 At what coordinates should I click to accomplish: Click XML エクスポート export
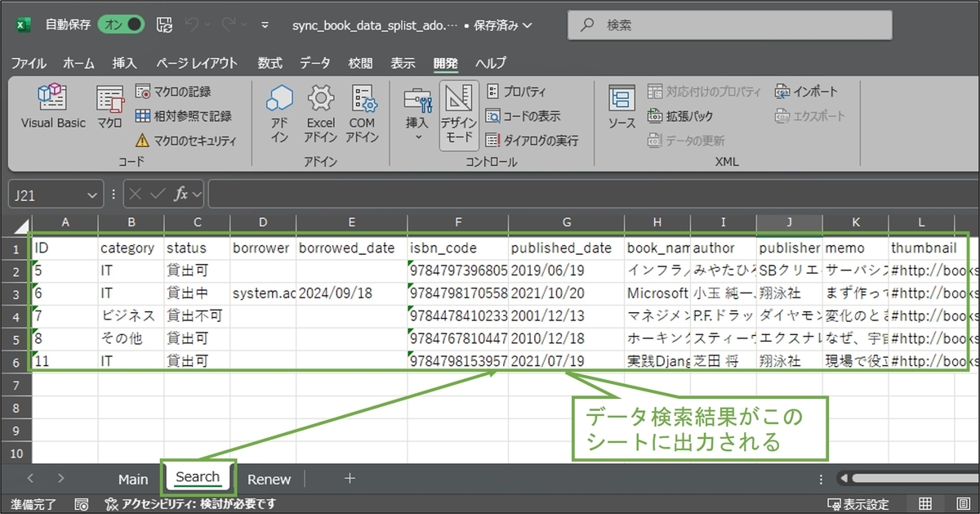point(810,116)
